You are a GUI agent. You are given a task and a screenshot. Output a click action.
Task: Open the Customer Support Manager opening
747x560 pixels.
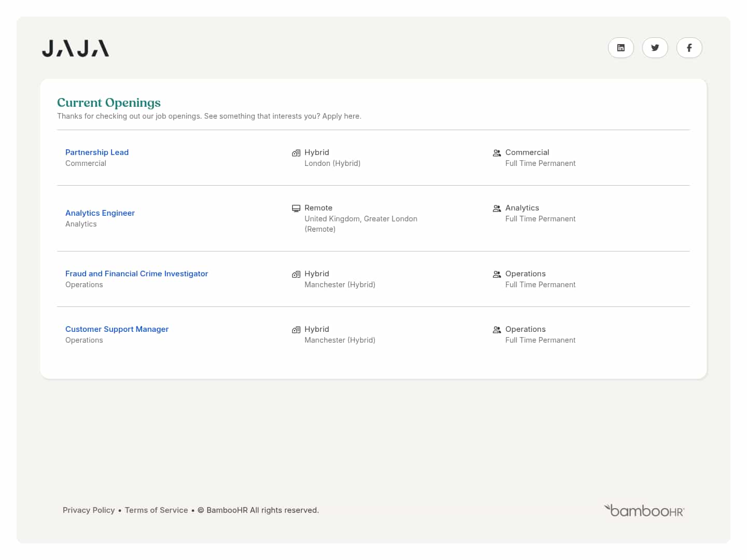(x=117, y=329)
